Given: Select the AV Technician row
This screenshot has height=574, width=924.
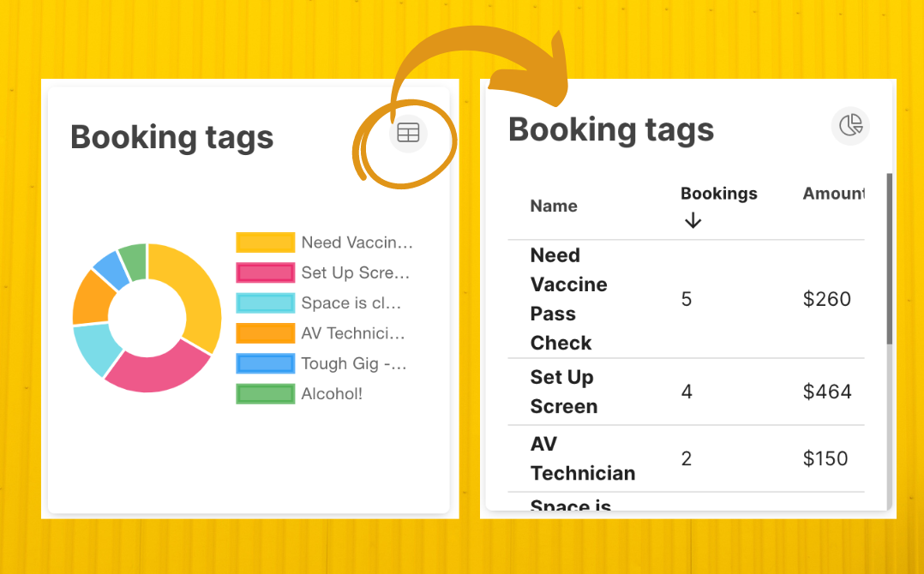Looking at the screenshot, I should pyautogui.click(x=686, y=458).
